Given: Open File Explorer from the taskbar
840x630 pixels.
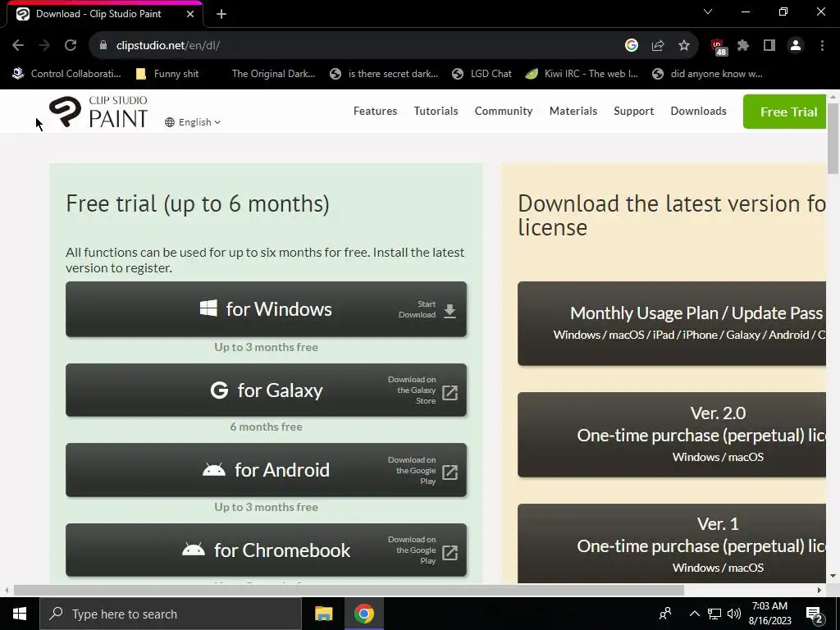Looking at the screenshot, I should coord(323,614).
